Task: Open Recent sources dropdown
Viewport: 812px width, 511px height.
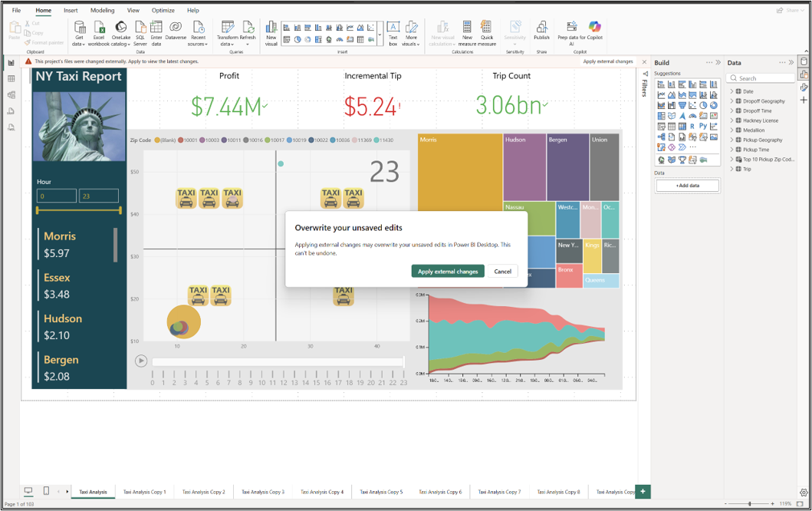Action: point(199,34)
